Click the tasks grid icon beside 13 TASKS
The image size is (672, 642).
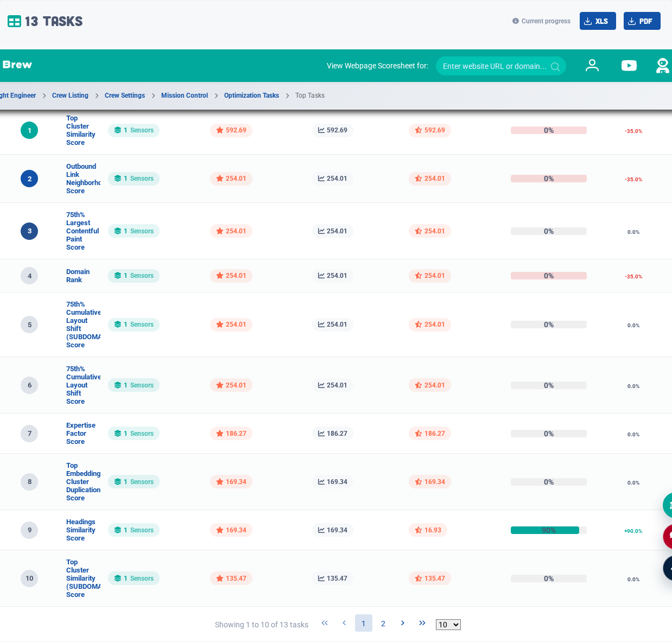tap(14, 21)
